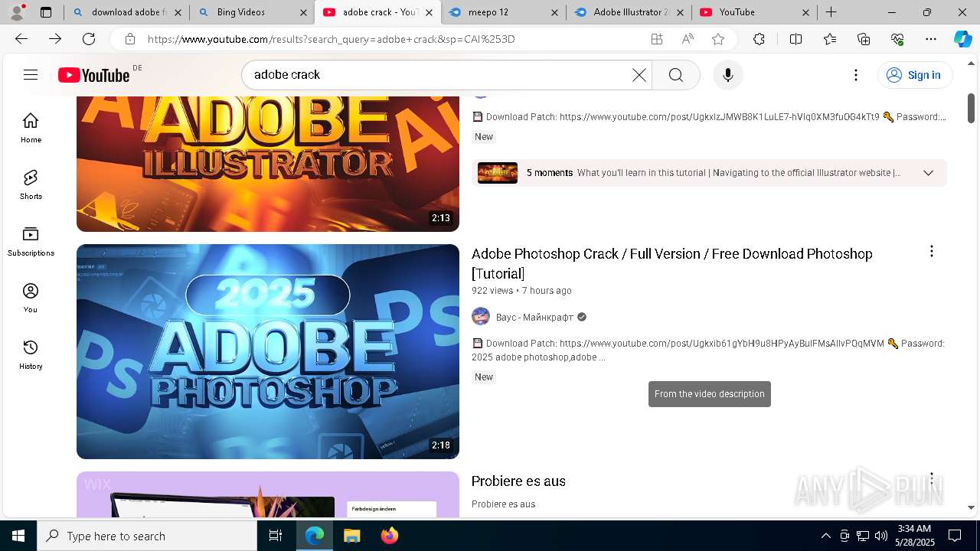Start voice search with microphone icon
The height and width of the screenshot is (551, 980).
pyautogui.click(x=728, y=75)
